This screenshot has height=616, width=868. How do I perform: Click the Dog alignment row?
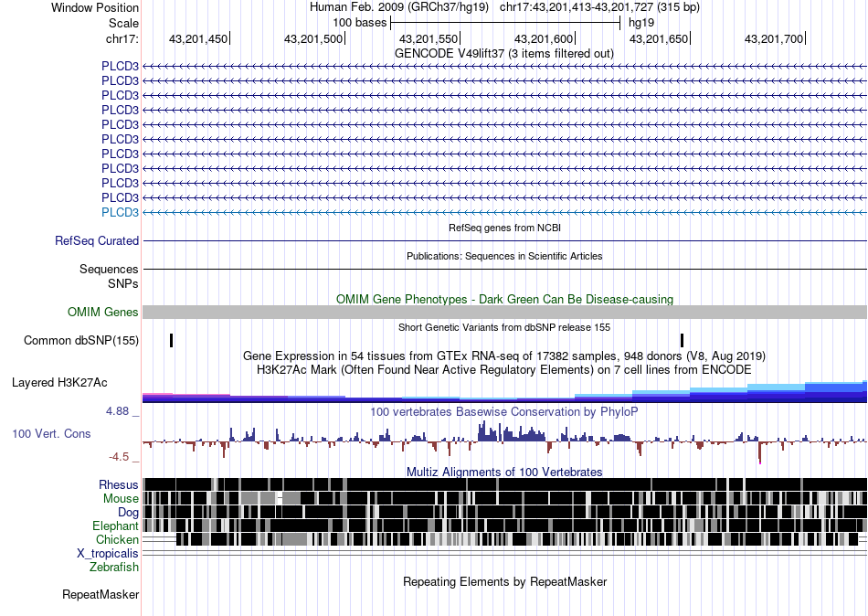pyautogui.click(x=505, y=512)
